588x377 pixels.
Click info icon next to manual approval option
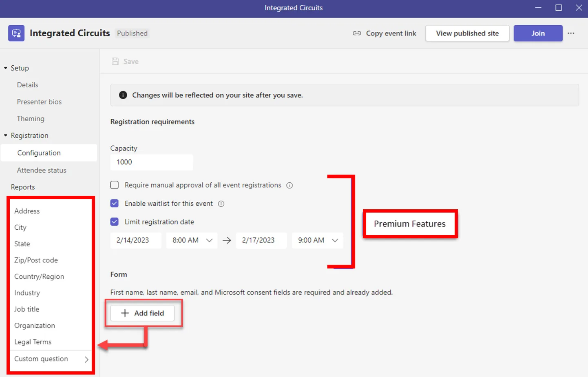[290, 185]
